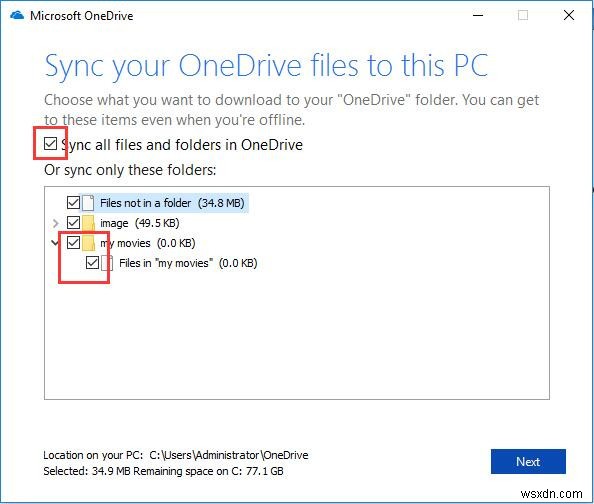This screenshot has height=504, width=594.
Task: Click the file icon next to Files not in a folder
Action: (88, 203)
